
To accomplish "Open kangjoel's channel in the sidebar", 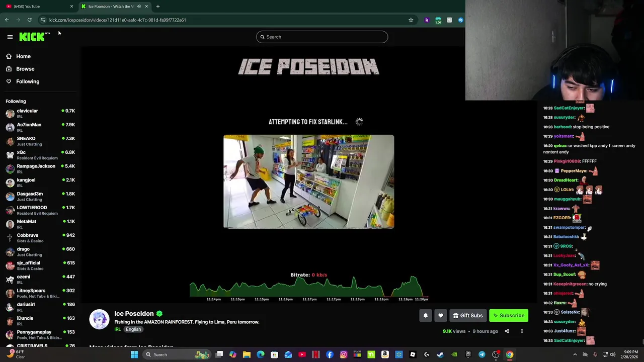I will point(40,183).
